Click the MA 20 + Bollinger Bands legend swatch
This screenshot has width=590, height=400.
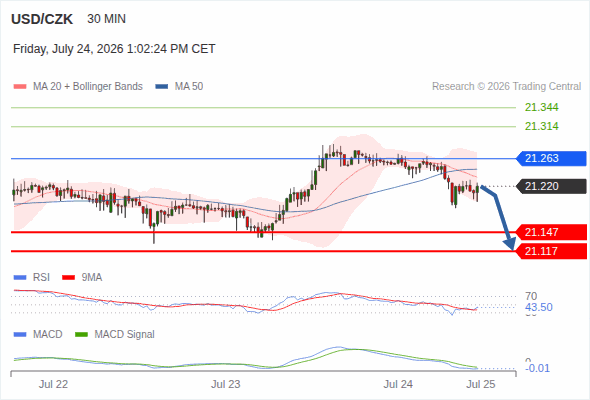(x=20, y=87)
